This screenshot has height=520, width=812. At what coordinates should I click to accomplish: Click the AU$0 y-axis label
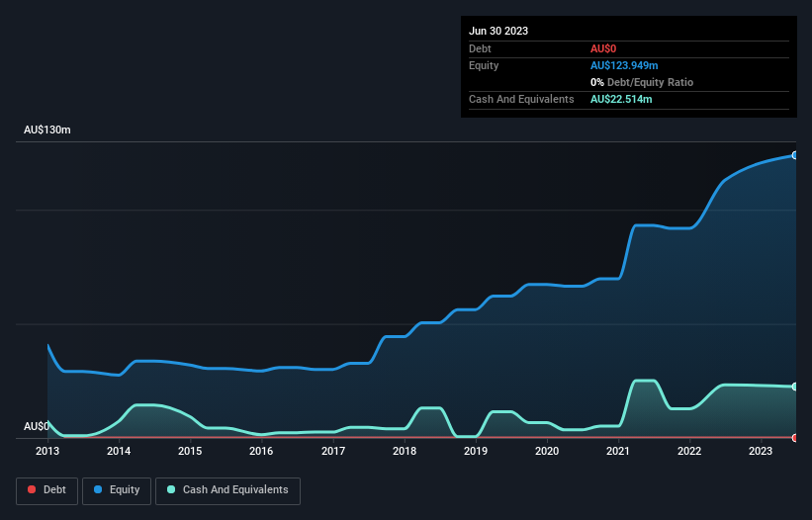[37, 426]
